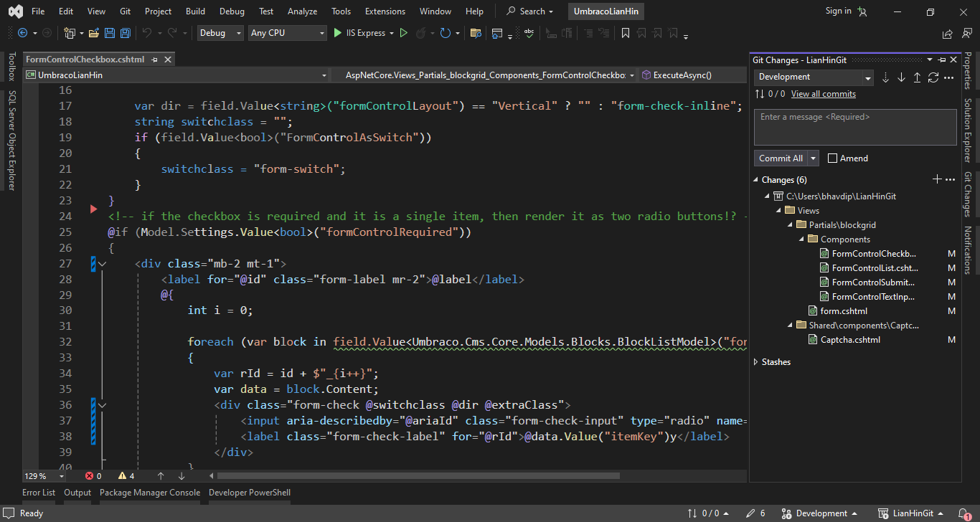The width and height of the screenshot is (980, 522).
Task: Open the Developer PowerShell tab
Action: click(250, 493)
